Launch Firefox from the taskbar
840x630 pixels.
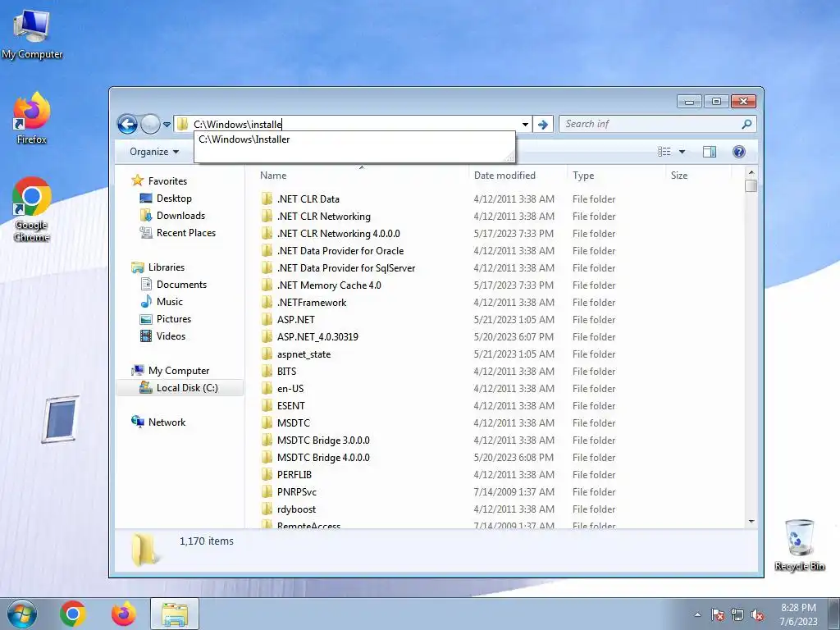[x=123, y=614]
